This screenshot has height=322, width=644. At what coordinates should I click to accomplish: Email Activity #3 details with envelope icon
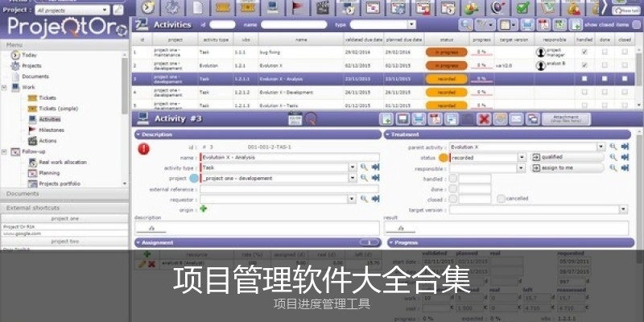[516, 119]
